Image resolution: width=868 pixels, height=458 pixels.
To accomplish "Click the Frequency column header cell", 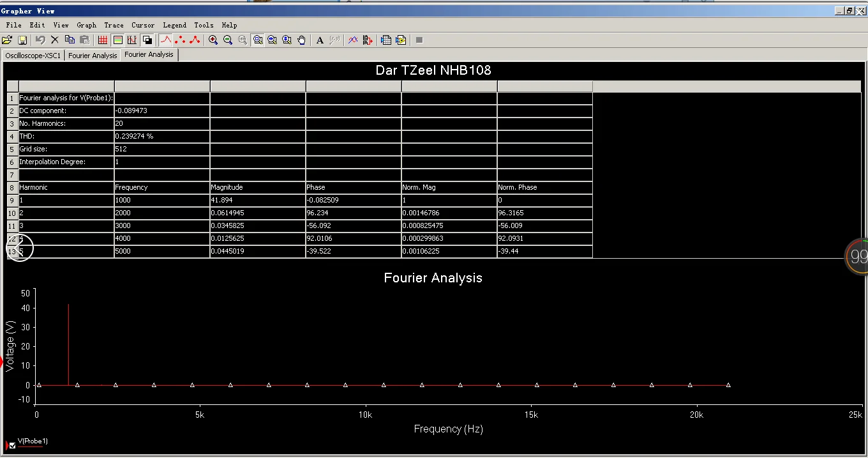I will (162, 187).
